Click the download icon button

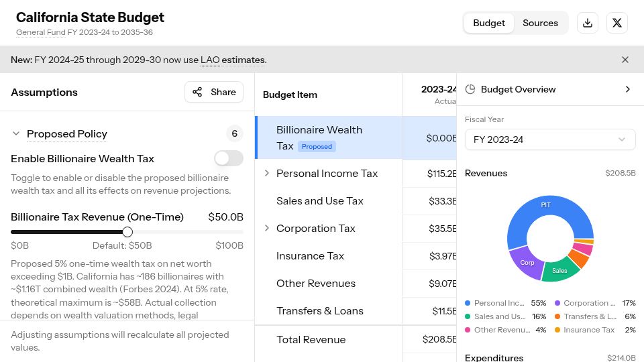(x=588, y=23)
